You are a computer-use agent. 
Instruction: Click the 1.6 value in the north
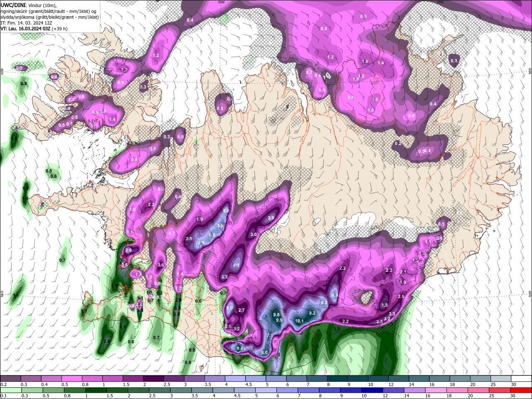(x=365, y=62)
